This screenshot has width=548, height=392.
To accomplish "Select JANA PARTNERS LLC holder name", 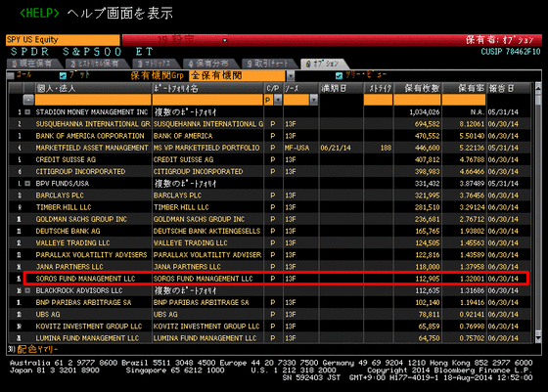I will 69,266.
